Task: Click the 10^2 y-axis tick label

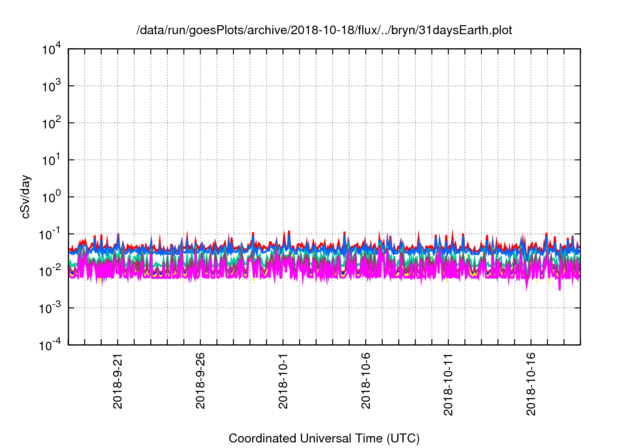Action: [x=51, y=123]
